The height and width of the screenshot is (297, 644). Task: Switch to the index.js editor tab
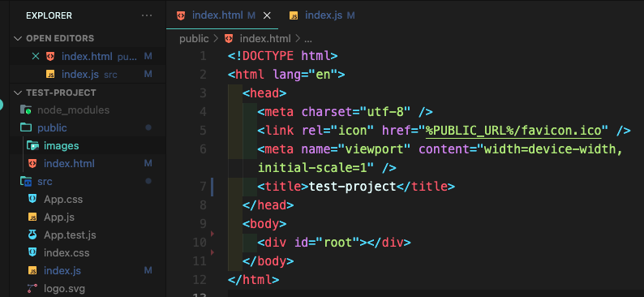pyautogui.click(x=323, y=15)
